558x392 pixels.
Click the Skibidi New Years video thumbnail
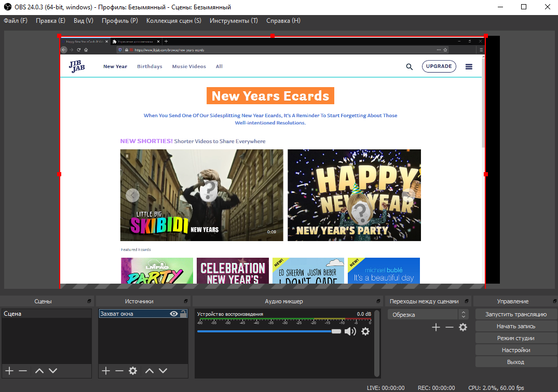[x=202, y=195]
